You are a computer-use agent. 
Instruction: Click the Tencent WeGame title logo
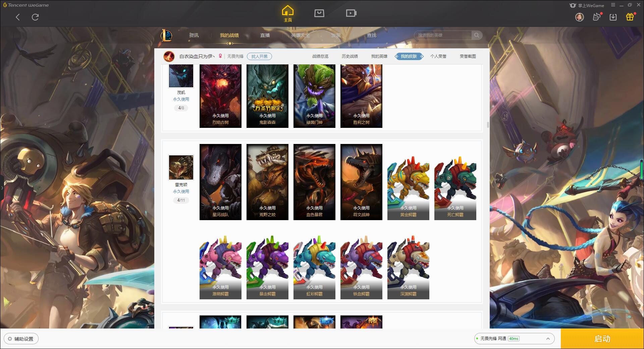pyautogui.click(x=26, y=5)
